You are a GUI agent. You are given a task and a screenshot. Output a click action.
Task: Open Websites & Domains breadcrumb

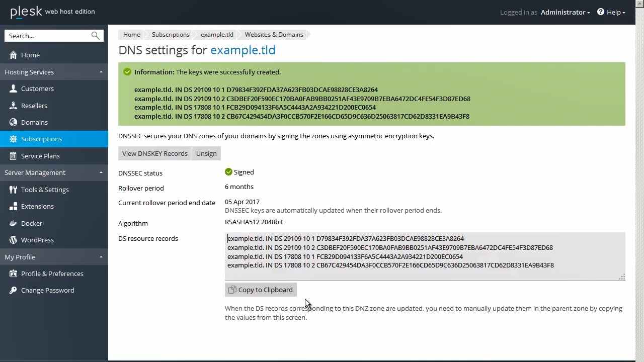[274, 35]
